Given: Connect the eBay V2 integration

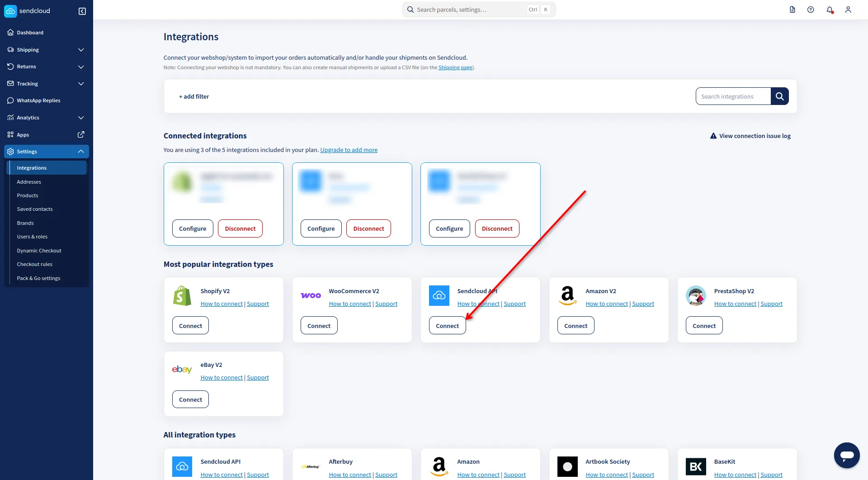Looking at the screenshot, I should click(190, 399).
